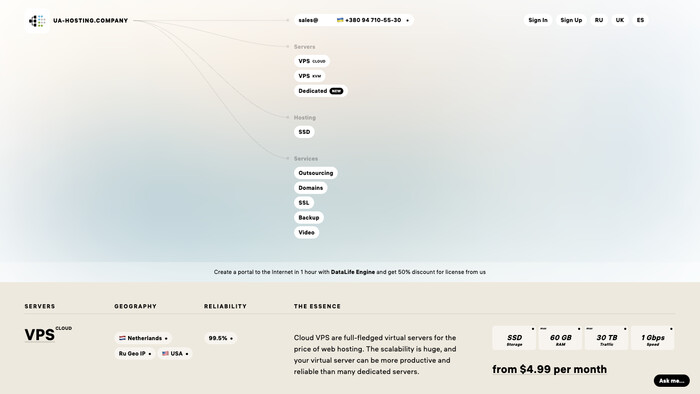Viewport: 700px width, 394px height.
Task: Click the 30 TB Traffic spec card
Action: [606, 338]
